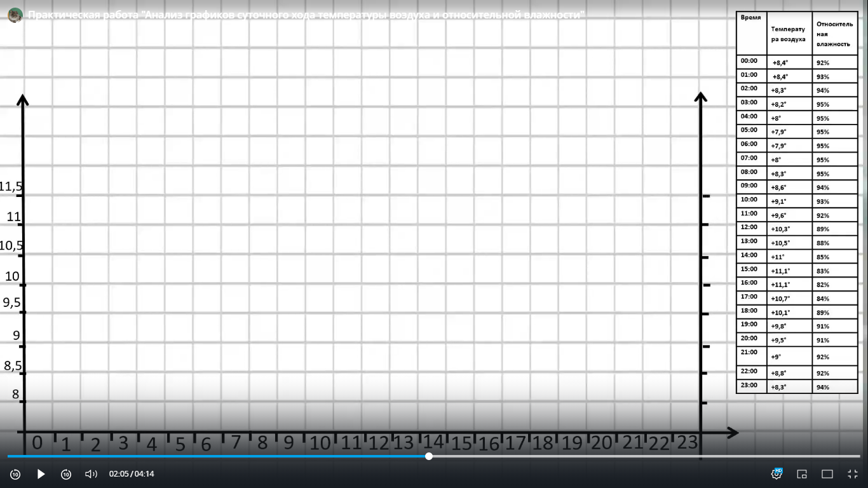Click the +9,8° temperature cell
Screen dimensions: 868x488
[789, 326]
